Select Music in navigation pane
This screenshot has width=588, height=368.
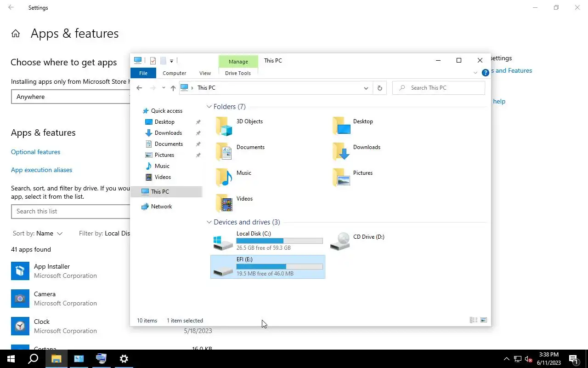click(x=162, y=166)
